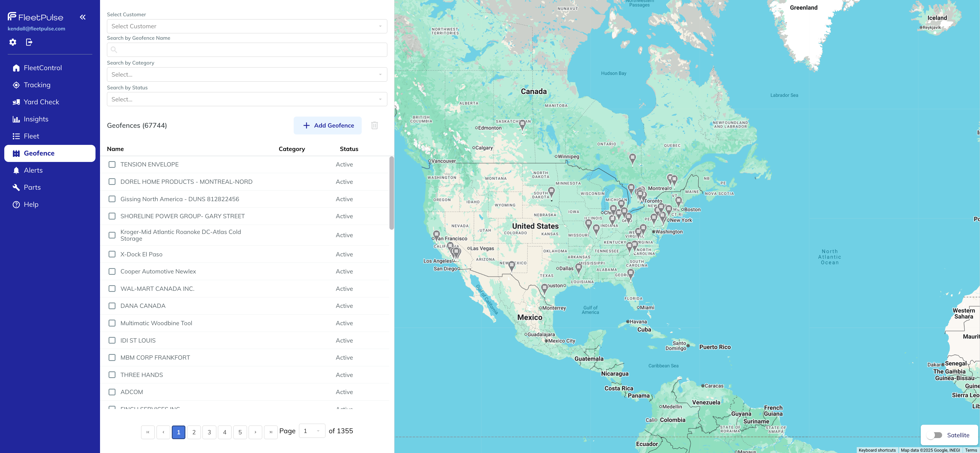
Task: Open the Select Customer dropdown
Action: tap(246, 26)
